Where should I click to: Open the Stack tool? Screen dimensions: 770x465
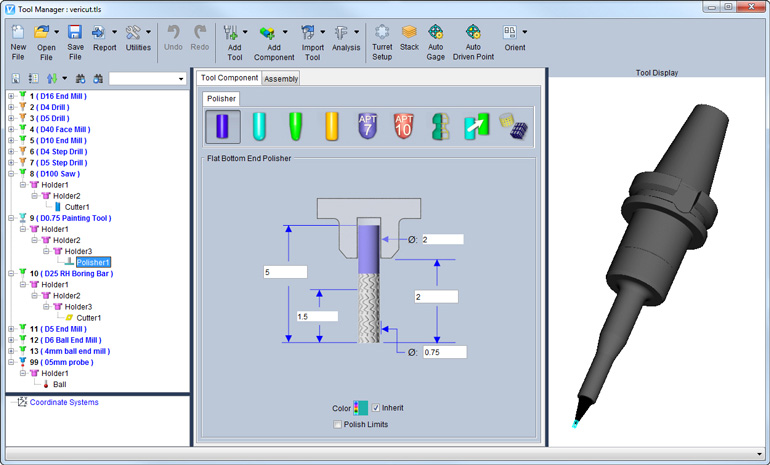coord(409,38)
